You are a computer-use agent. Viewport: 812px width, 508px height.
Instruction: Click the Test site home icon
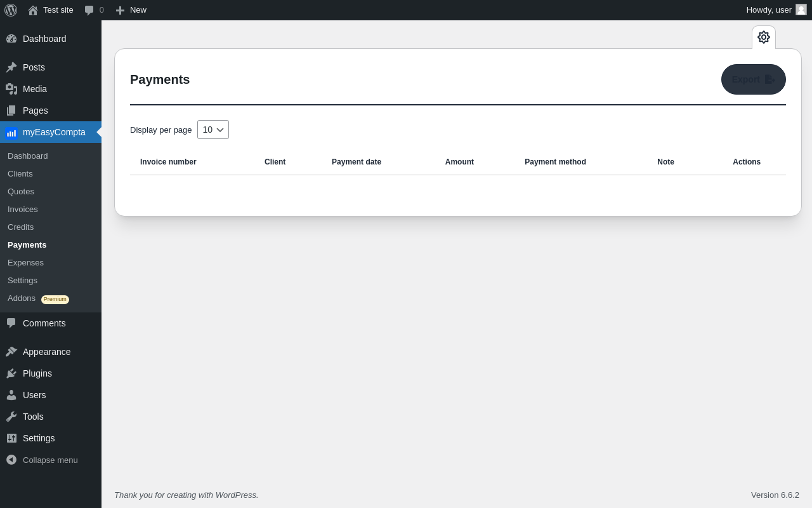33,10
